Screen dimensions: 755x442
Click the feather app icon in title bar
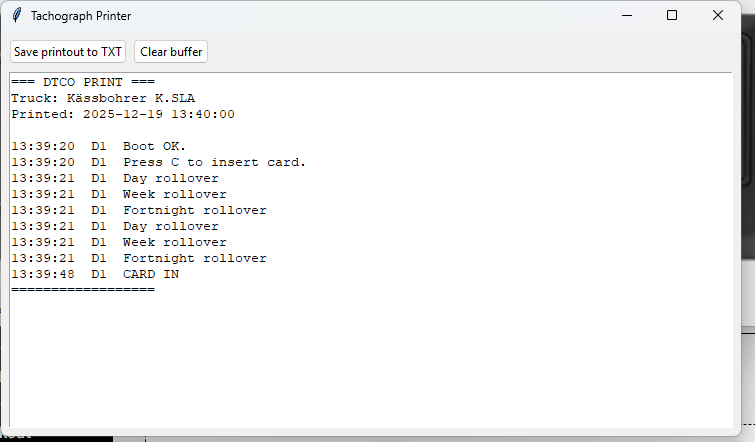click(x=16, y=16)
